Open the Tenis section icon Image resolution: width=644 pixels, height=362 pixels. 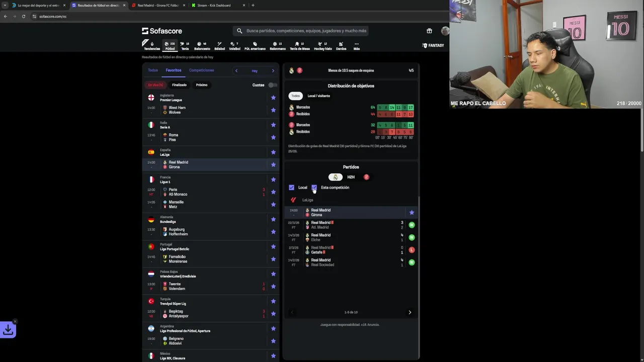tap(185, 46)
